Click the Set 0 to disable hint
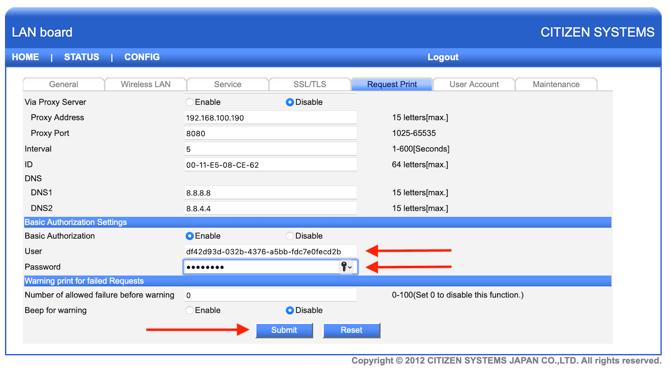The width and height of the screenshot is (670, 370). point(458,295)
